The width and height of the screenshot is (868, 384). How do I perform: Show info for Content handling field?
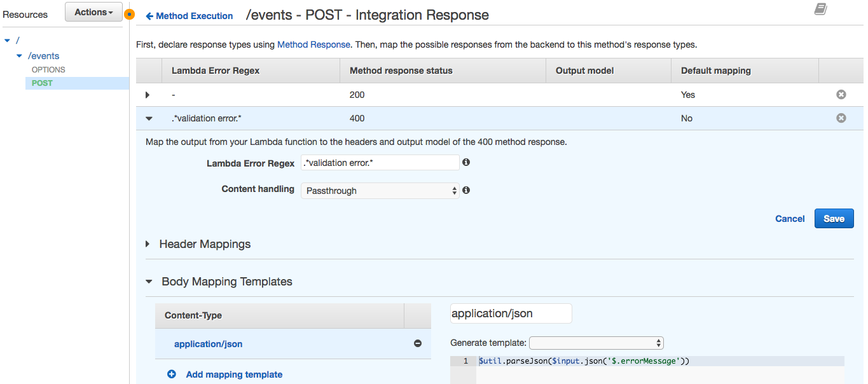click(x=466, y=190)
